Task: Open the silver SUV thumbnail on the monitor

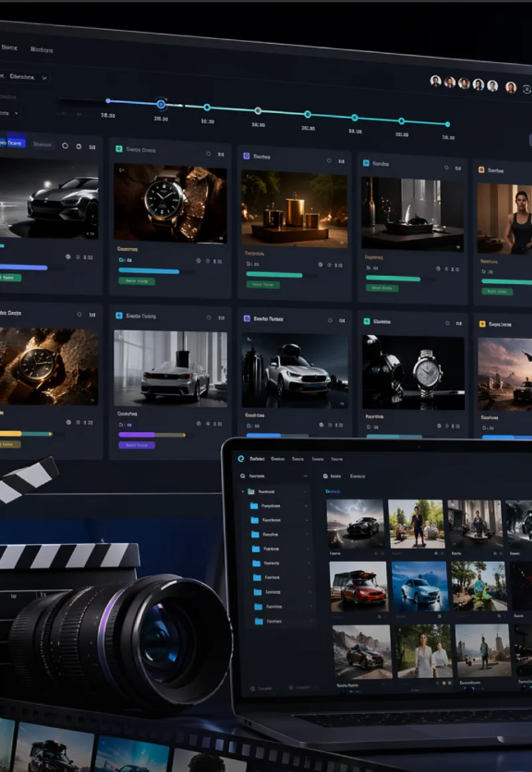Action: click(x=295, y=371)
